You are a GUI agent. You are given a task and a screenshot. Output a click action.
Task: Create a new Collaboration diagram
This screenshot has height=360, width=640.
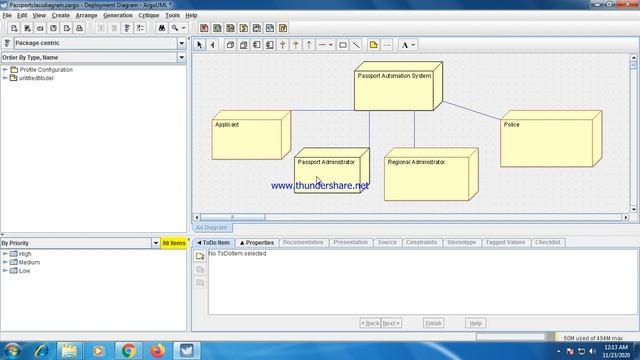point(244,28)
